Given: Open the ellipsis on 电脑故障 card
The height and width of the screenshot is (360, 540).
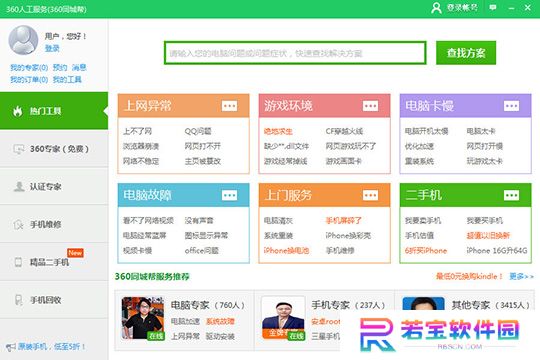Looking at the screenshot, I should tap(229, 195).
